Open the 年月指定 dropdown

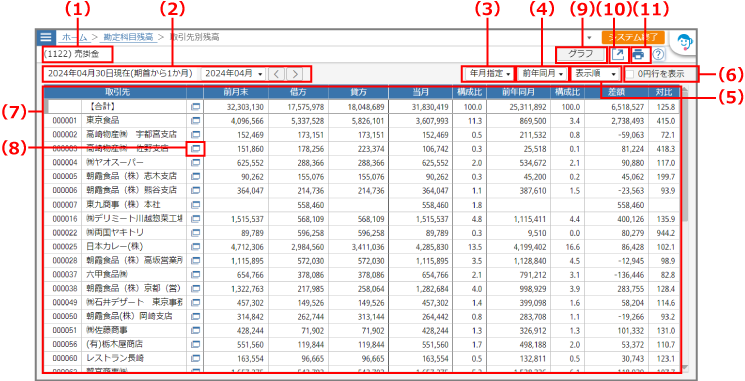487,74
